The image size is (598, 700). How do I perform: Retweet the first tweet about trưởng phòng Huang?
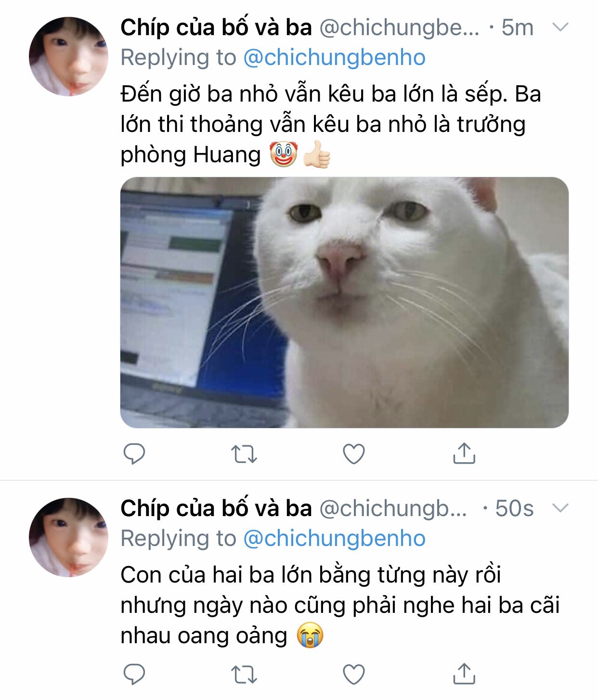coord(244,454)
